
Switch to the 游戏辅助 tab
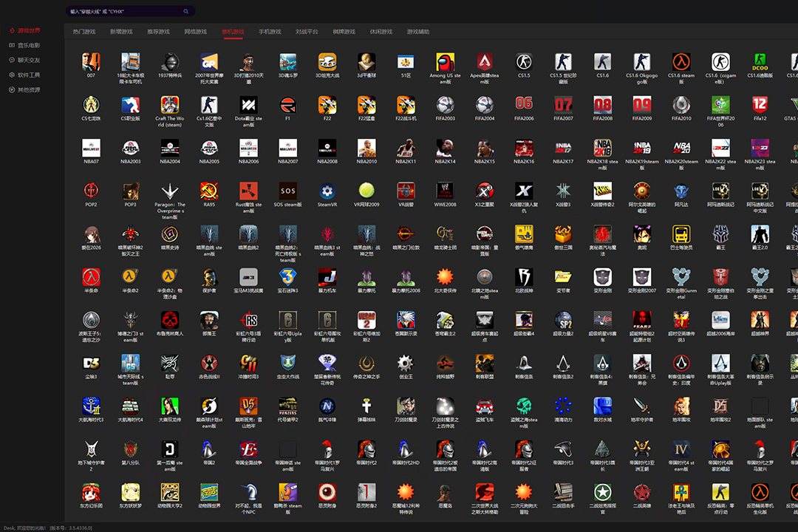[x=418, y=32]
